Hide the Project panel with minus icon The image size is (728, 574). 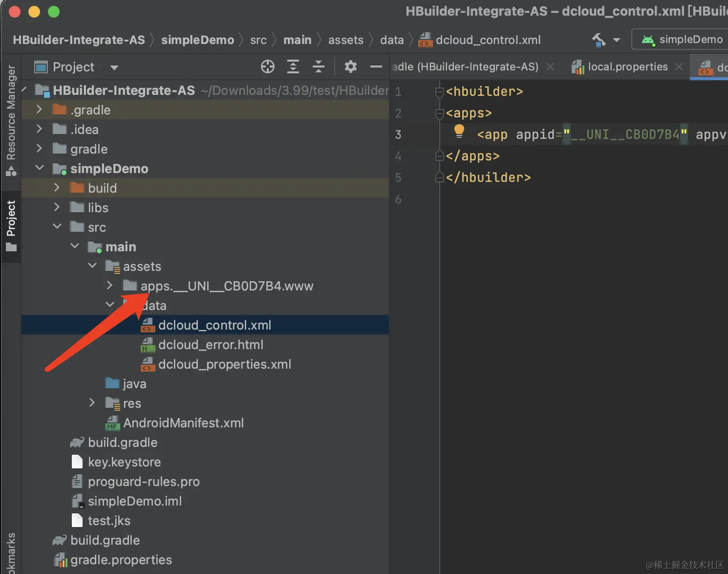(376, 66)
